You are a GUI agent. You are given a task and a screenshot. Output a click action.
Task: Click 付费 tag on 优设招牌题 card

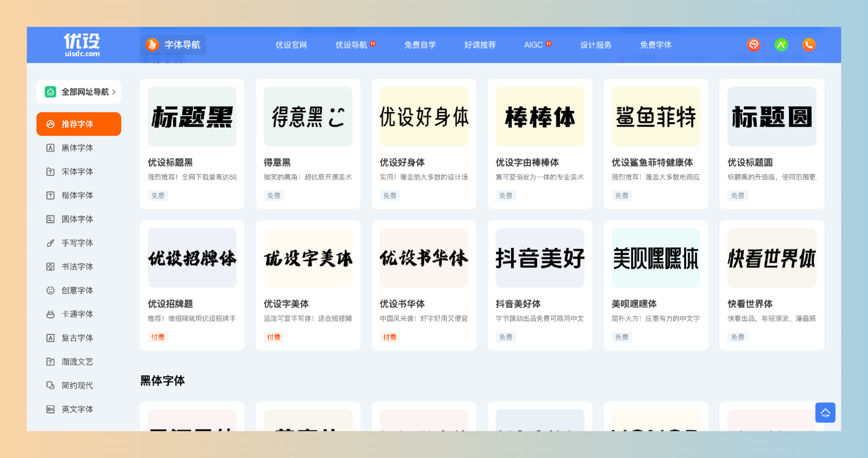point(158,337)
